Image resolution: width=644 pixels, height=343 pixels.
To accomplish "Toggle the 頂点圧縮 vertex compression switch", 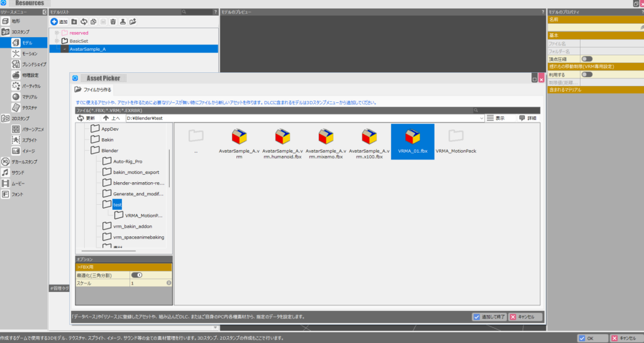I will click(587, 58).
